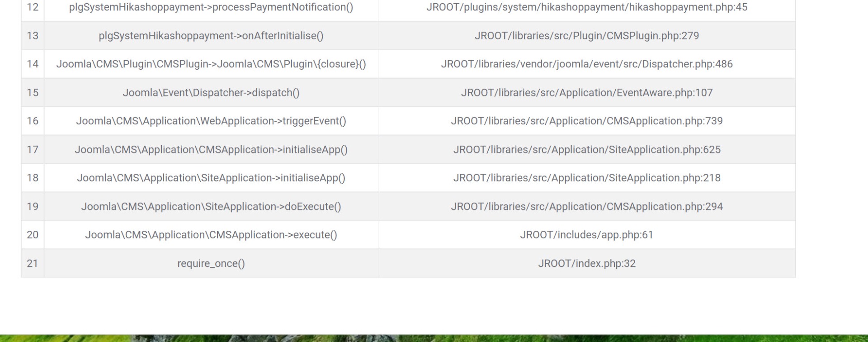Click the require_once() function entry
The width and height of the screenshot is (868, 342).
[211, 264]
